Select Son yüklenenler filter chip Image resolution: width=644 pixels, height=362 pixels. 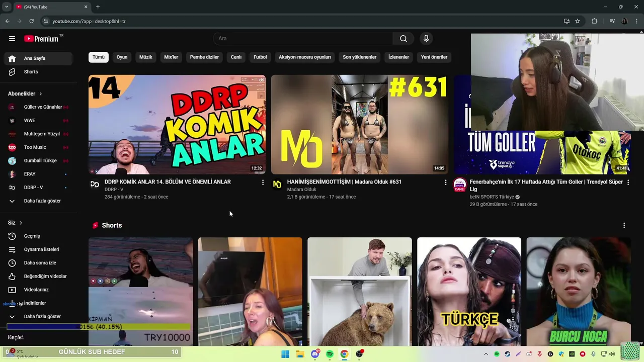point(360,57)
